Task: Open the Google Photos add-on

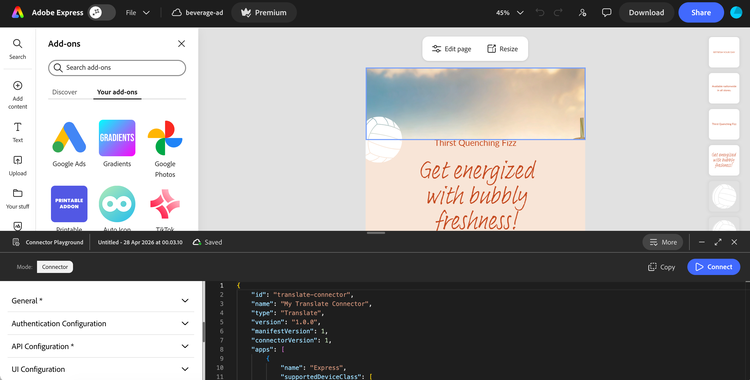Action: point(165,149)
